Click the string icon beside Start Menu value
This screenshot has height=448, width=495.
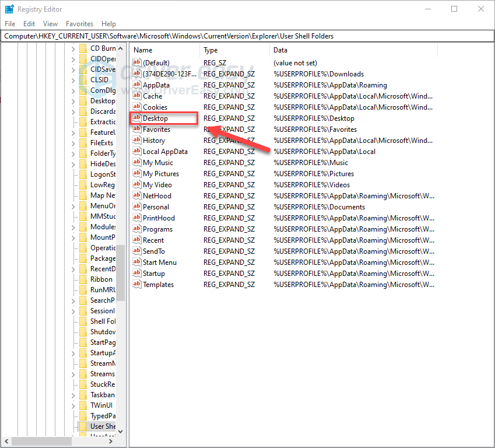tap(136, 262)
